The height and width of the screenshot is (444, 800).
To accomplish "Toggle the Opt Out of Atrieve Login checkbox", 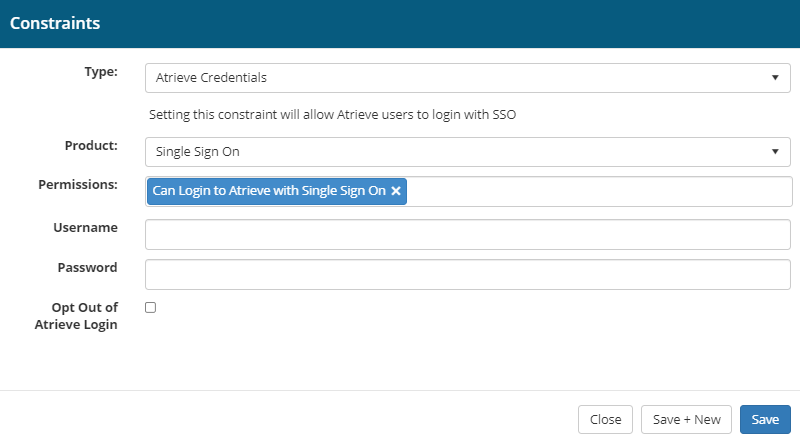I will click(151, 308).
